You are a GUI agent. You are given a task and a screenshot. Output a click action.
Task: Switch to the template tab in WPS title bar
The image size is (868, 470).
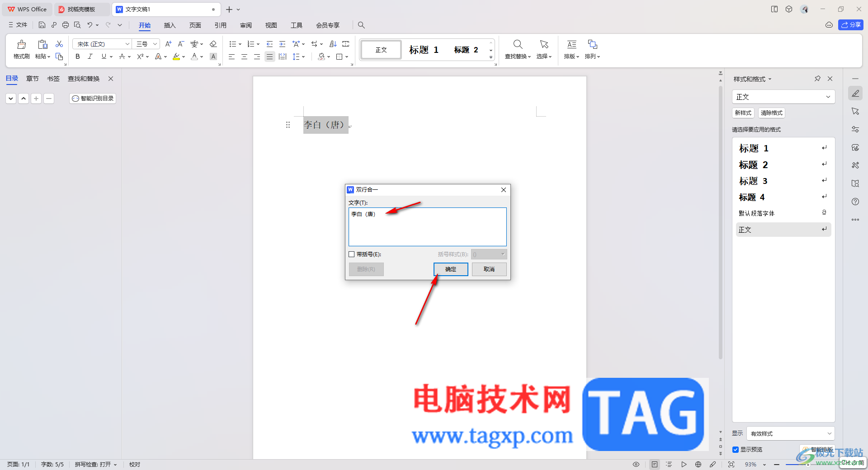click(x=81, y=9)
